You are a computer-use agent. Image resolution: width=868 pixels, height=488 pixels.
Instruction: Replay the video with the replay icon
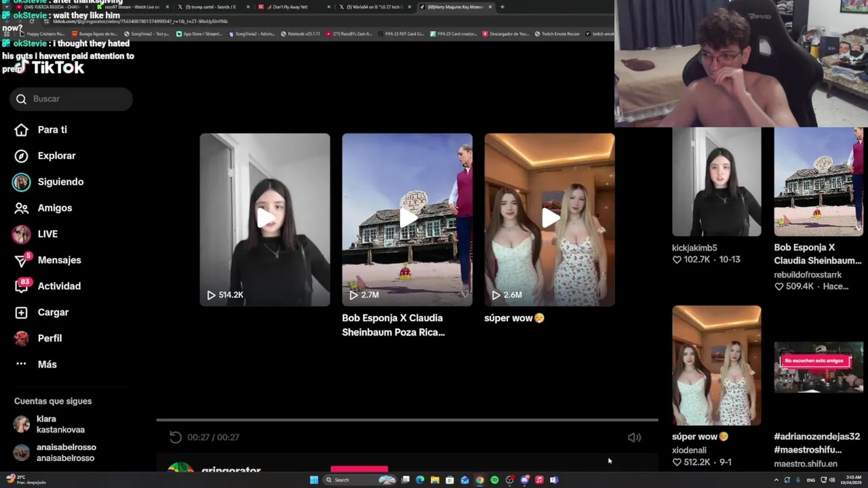176,437
